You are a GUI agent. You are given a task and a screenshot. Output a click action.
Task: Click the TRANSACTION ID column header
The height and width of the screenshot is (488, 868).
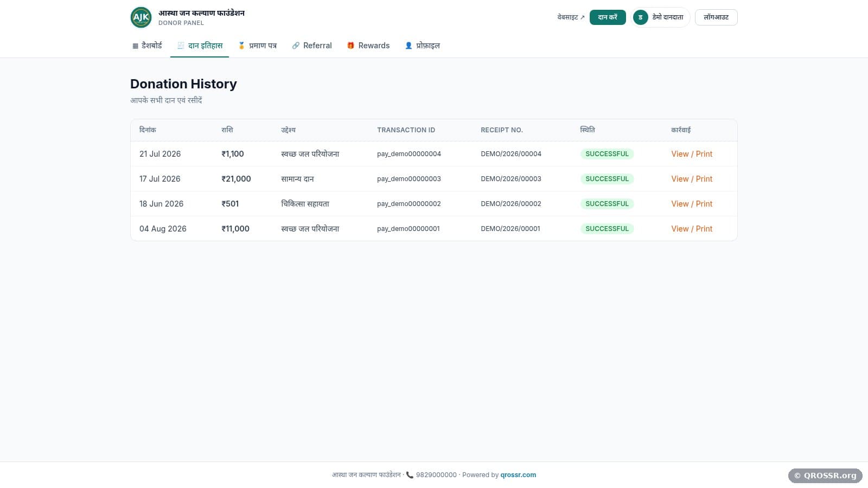[406, 130]
